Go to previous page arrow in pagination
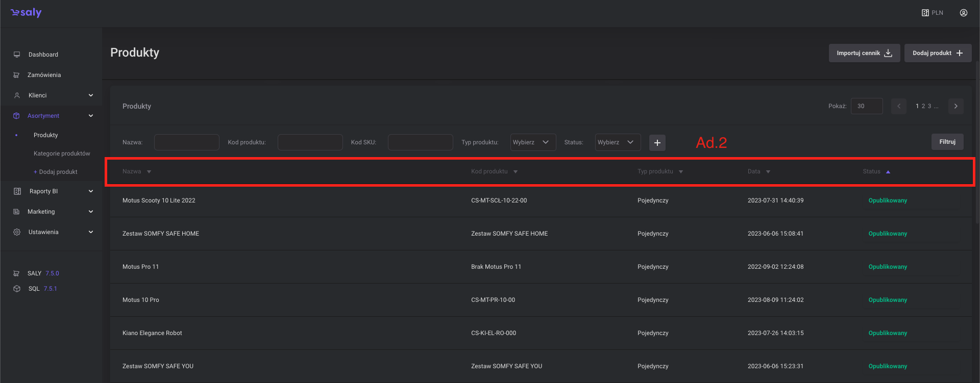Screen dimensions: 980x383 899,106
